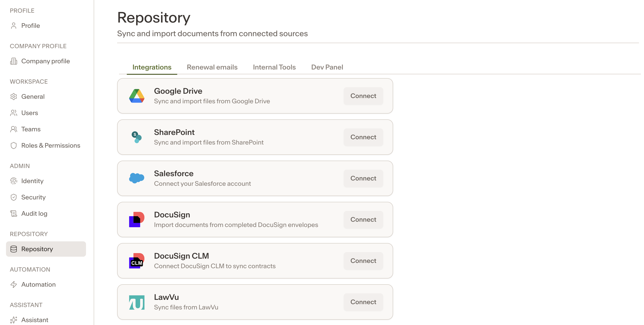Click 'Sync and import files from Google Drive'

212,101
